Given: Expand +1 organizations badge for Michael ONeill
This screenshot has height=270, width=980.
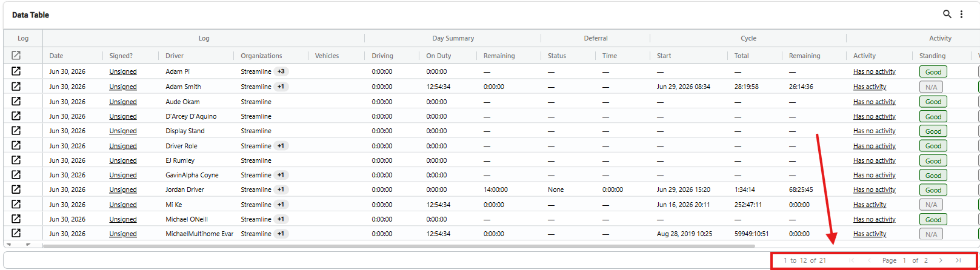Looking at the screenshot, I should coord(281,219).
